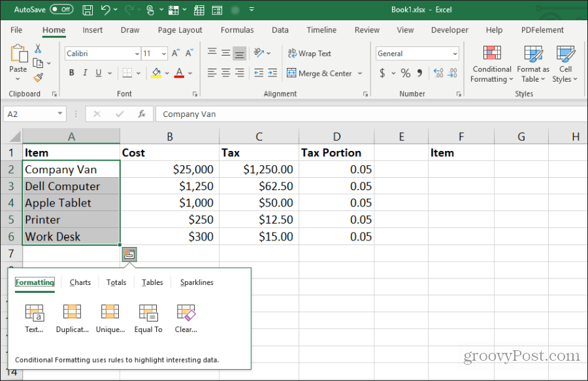This screenshot has height=381, width=588.
Task: Open the Number dialog launcher
Action: tap(459, 94)
